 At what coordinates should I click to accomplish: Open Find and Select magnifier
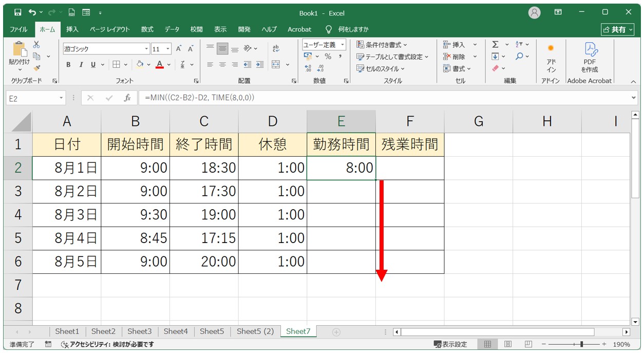click(519, 57)
